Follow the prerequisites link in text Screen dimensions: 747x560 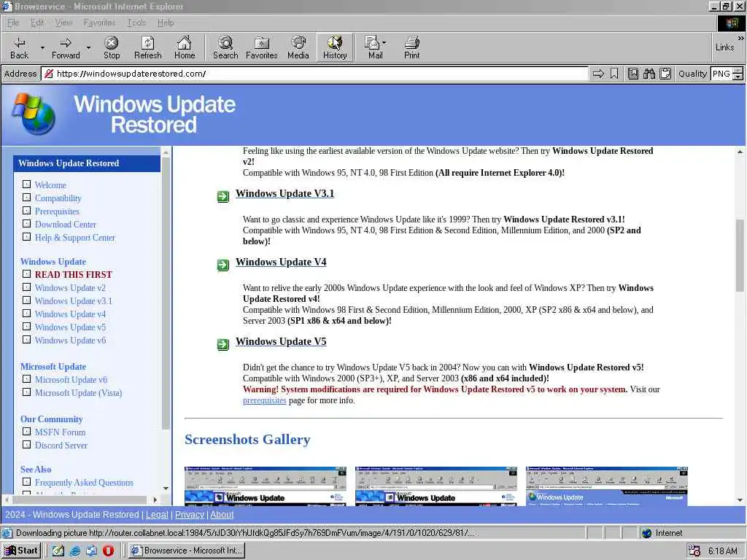[x=264, y=400]
